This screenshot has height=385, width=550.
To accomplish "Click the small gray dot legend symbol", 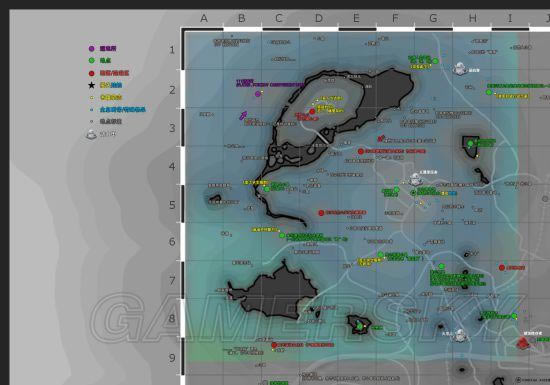I will (92, 121).
